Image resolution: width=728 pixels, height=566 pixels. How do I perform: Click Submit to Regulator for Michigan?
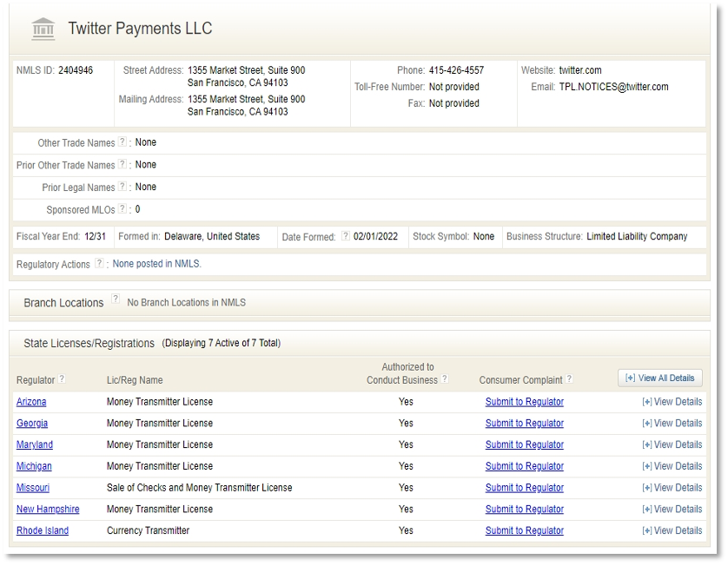[524, 466]
